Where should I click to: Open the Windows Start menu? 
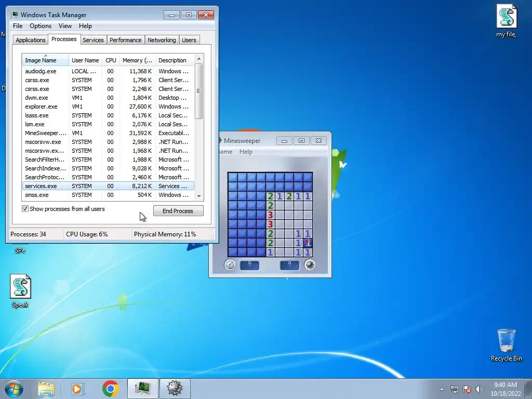[14, 389]
